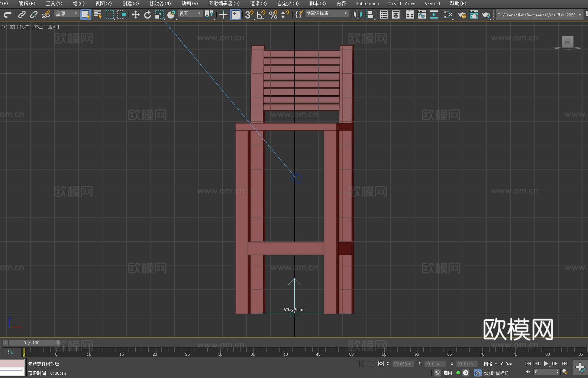Toggle Keyboard Shortcut Override button
Viewport: 588px width, 378px height.
tap(235, 14)
